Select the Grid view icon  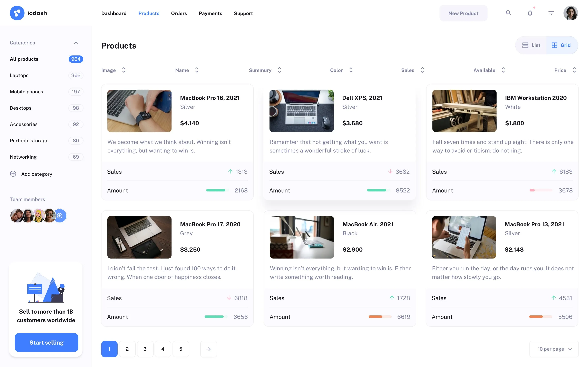555,45
